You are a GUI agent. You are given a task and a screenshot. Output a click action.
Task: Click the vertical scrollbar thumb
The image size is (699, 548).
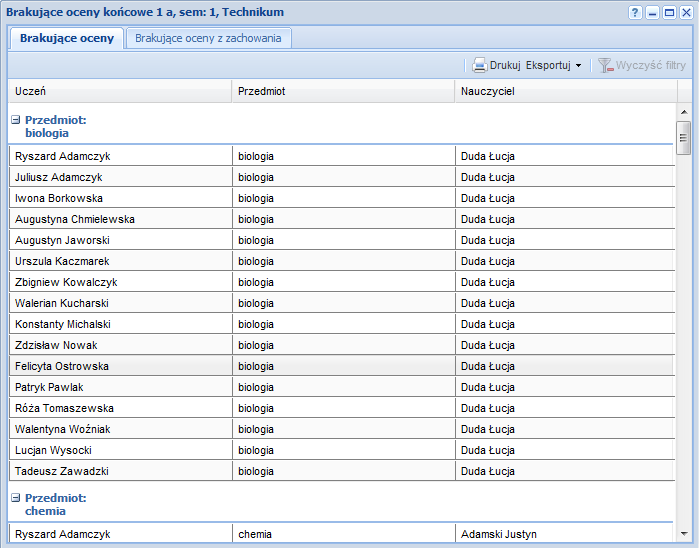point(683,138)
